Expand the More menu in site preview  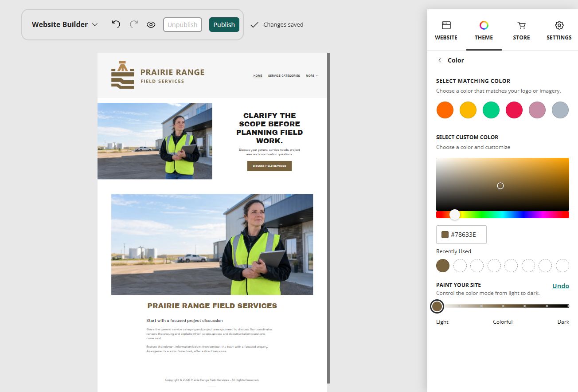[x=312, y=76]
